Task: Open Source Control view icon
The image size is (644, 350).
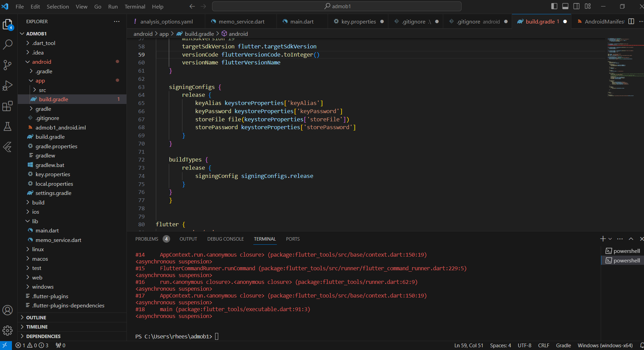Action: (8, 65)
